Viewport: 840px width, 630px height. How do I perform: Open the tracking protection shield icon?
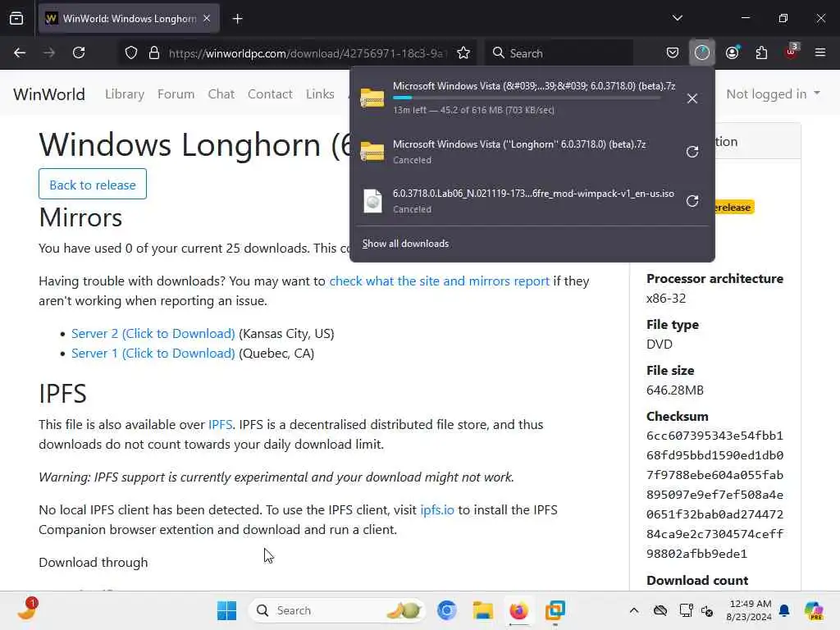pyautogui.click(x=131, y=53)
